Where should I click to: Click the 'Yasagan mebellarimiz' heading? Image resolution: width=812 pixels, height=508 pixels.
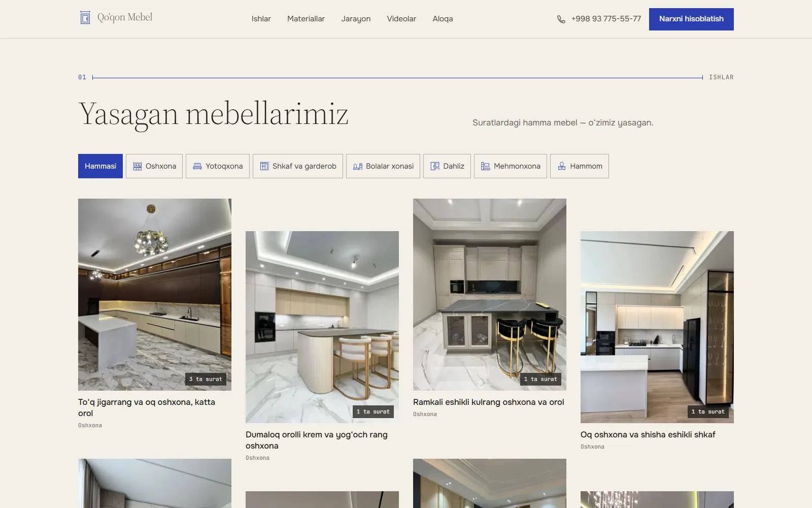214,115
